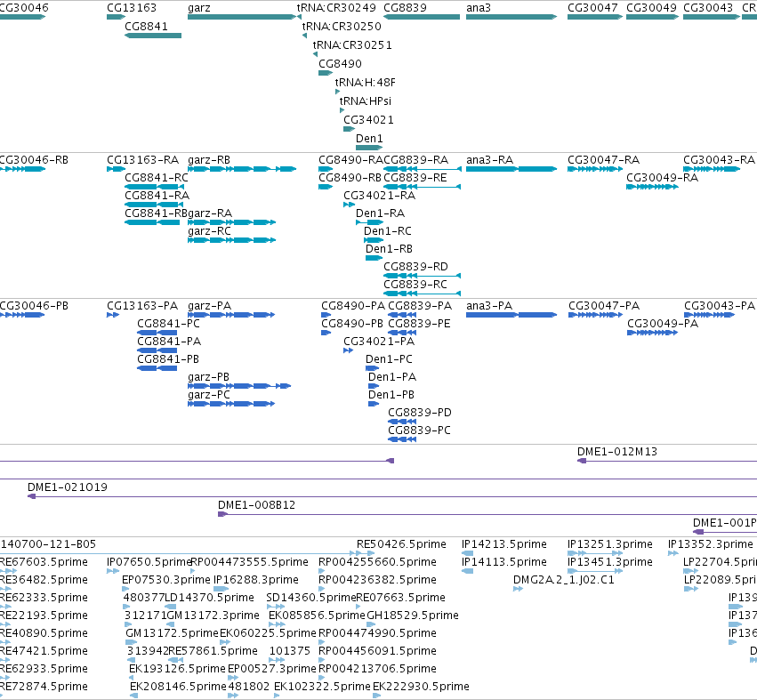This screenshot has height=700, width=757.
Task: Click the garz-RB transcript label
Action: tap(209, 160)
